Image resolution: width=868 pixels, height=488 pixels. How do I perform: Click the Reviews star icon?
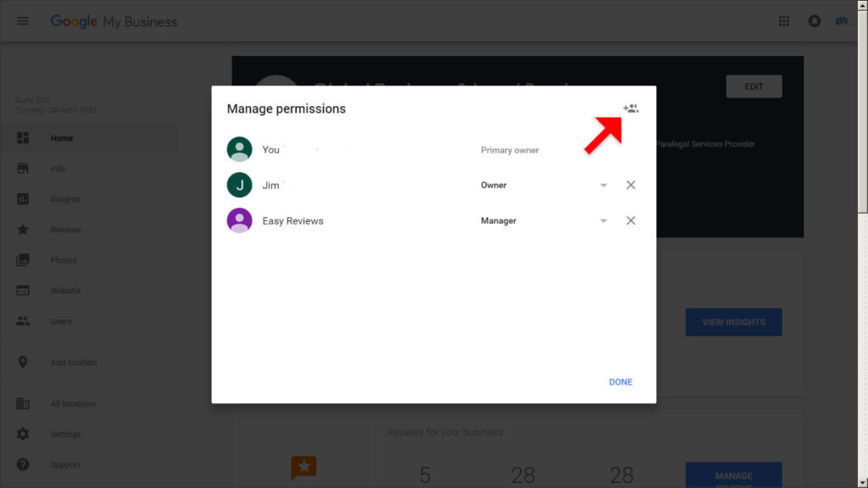[x=23, y=229]
